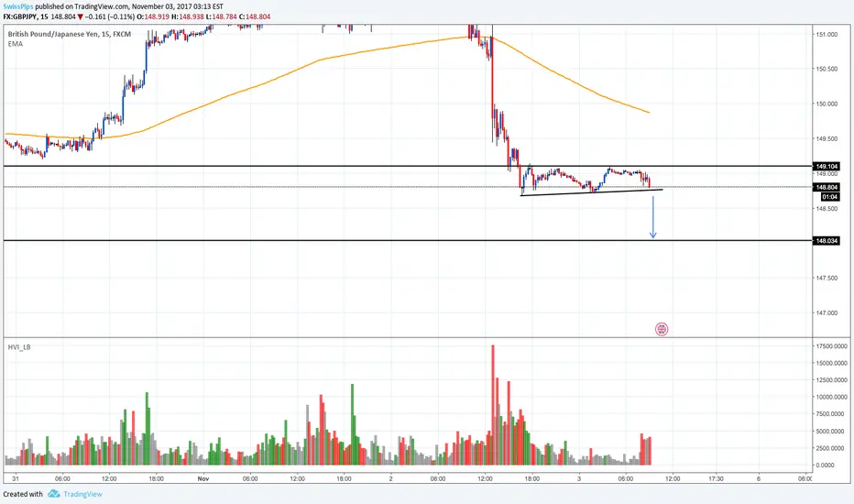Select the 149.104 price label
This screenshot has width=854, height=504.
click(827, 166)
